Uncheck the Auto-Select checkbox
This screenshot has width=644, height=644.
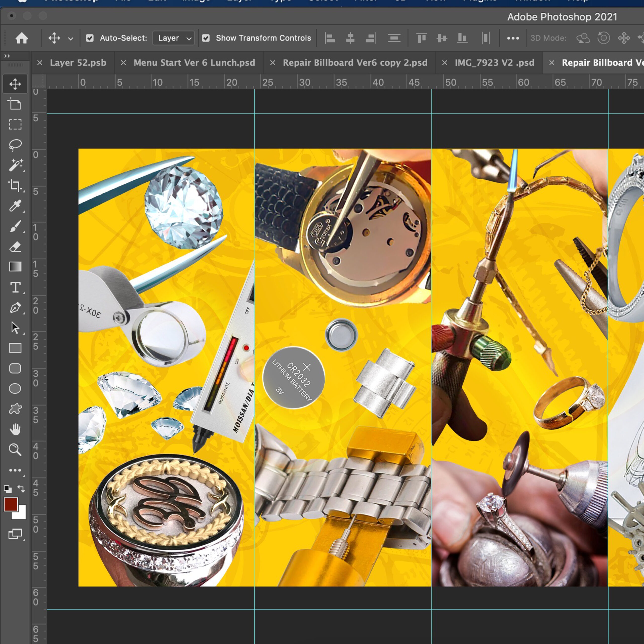click(90, 38)
